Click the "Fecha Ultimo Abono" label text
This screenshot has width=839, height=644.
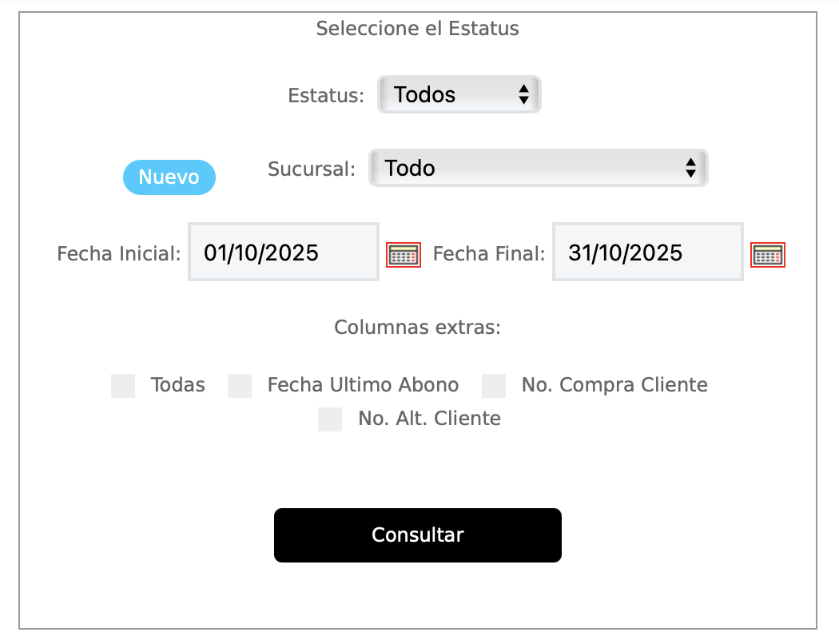364,385
